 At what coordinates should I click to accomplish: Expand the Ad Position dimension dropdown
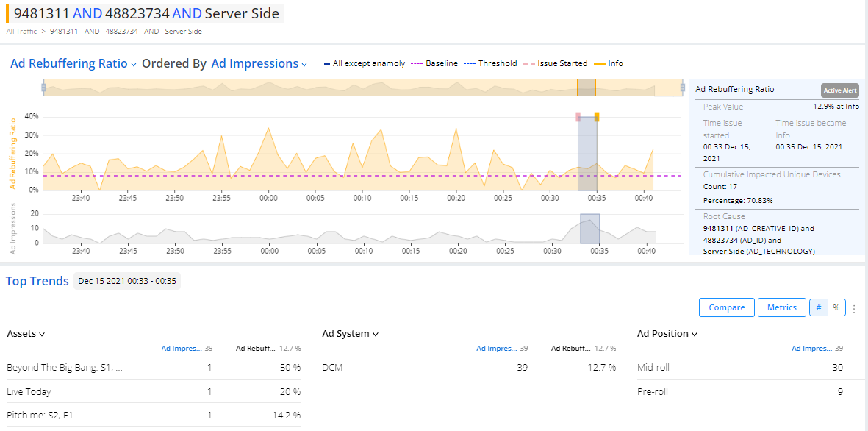[x=667, y=334]
